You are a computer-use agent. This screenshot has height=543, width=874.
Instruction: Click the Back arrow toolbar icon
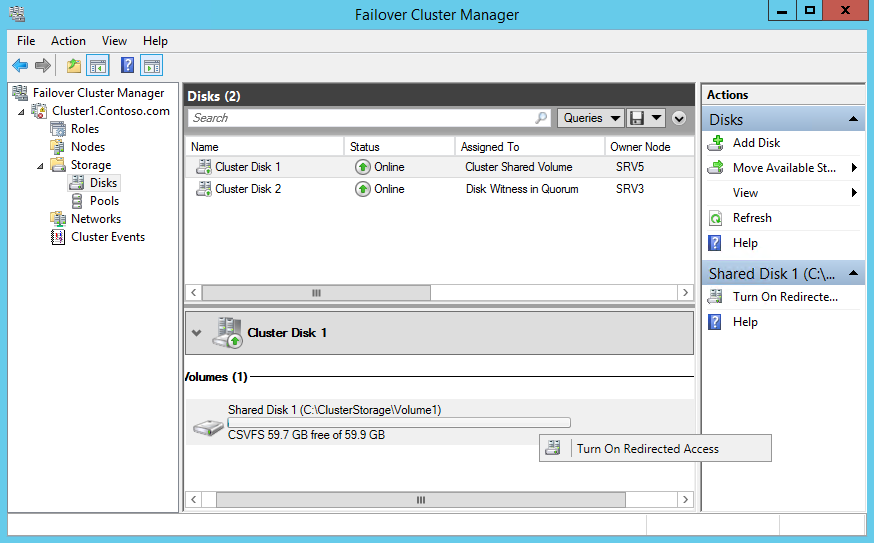coord(19,66)
